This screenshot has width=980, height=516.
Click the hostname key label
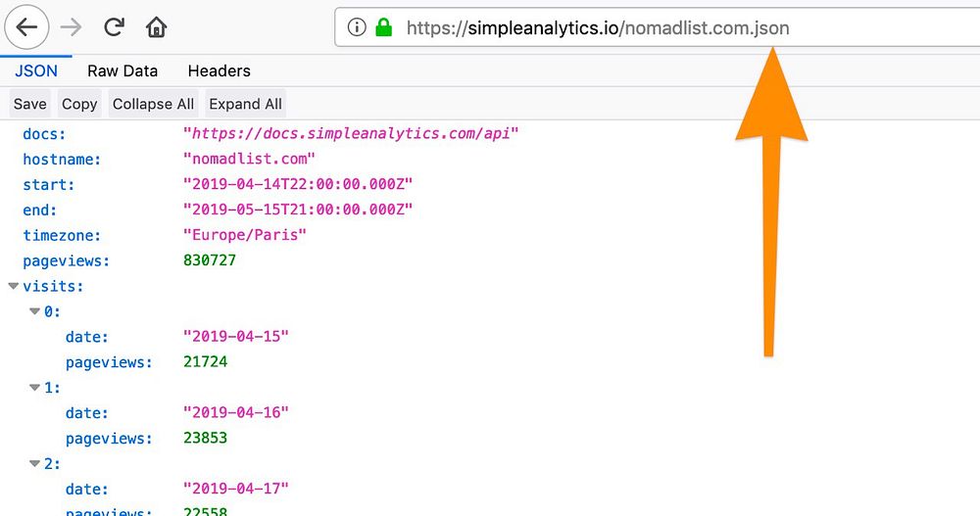click(x=62, y=160)
